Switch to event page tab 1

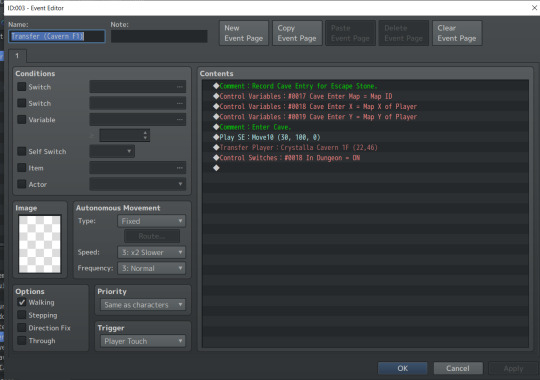(x=17, y=56)
